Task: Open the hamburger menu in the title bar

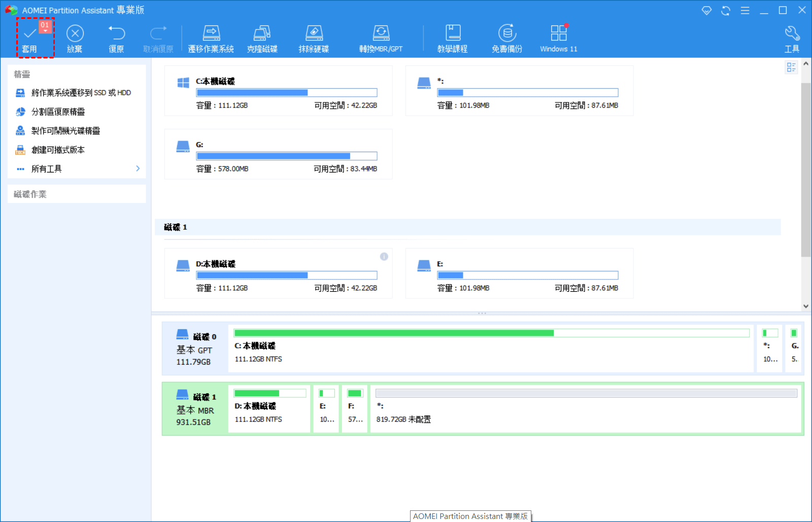Action: [745, 11]
